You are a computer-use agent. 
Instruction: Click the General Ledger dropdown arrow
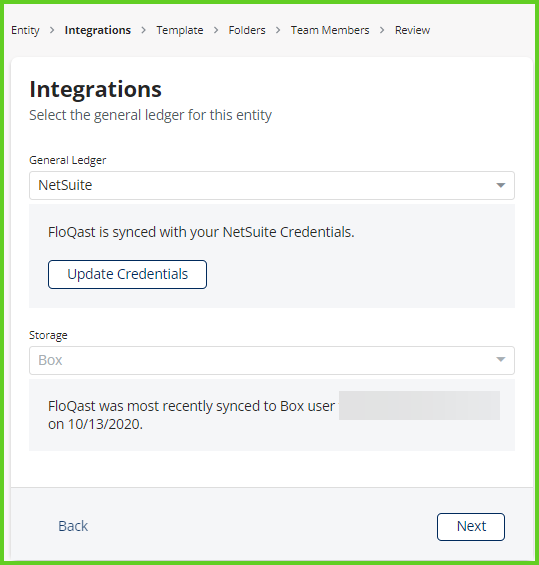[x=500, y=185]
